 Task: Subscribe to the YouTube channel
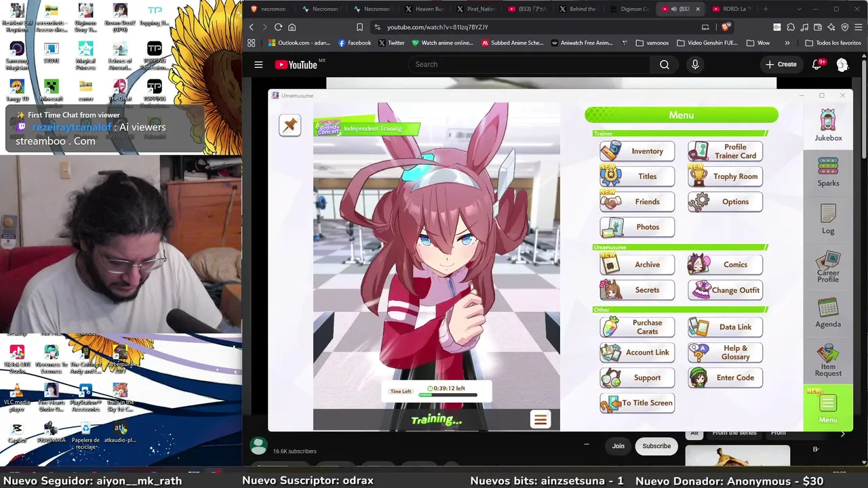(x=656, y=446)
